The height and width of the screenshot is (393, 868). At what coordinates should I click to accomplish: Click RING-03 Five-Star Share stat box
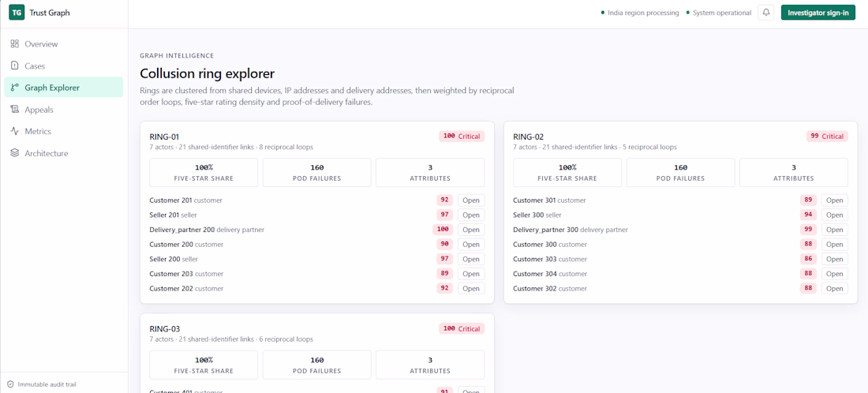tap(204, 365)
